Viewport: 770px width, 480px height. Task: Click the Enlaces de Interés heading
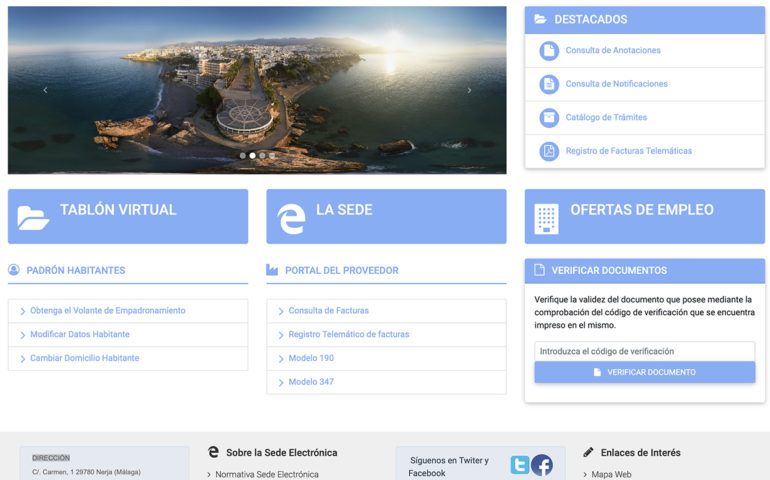[640, 452]
